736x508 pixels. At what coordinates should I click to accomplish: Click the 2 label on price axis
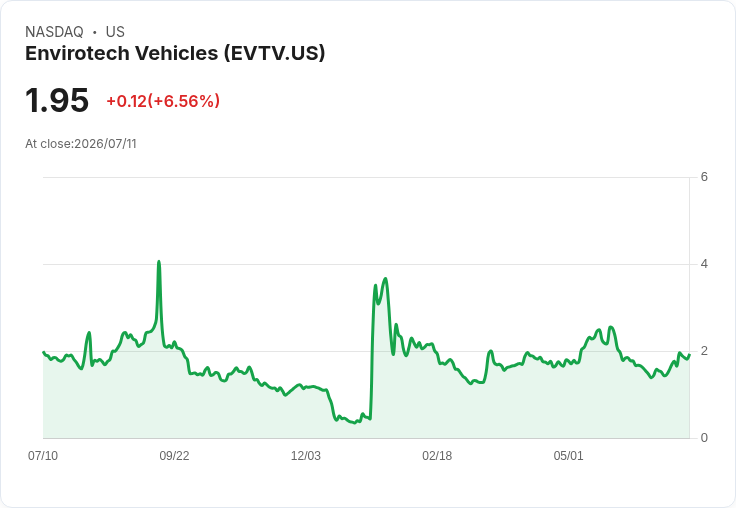click(704, 351)
